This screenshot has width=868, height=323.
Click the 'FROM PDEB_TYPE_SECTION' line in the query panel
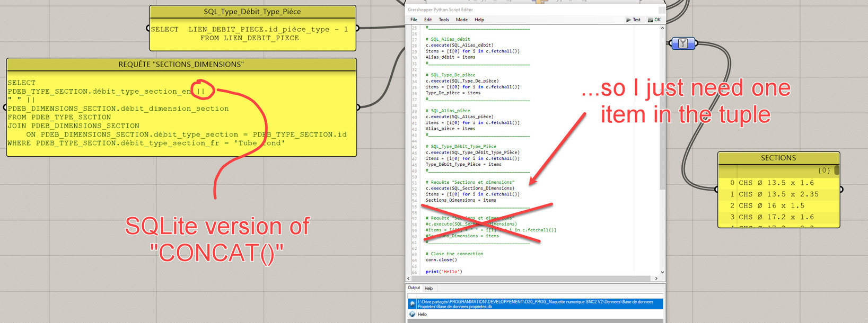coord(59,118)
